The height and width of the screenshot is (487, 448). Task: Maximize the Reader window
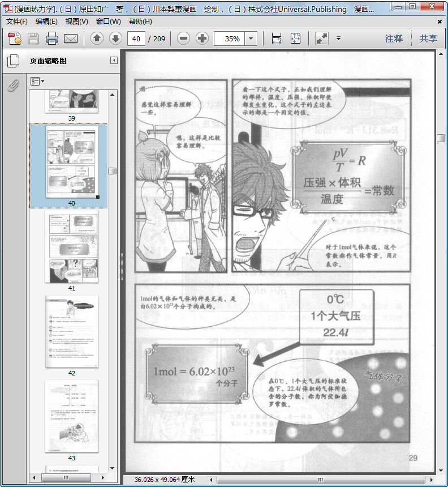point(412,7)
